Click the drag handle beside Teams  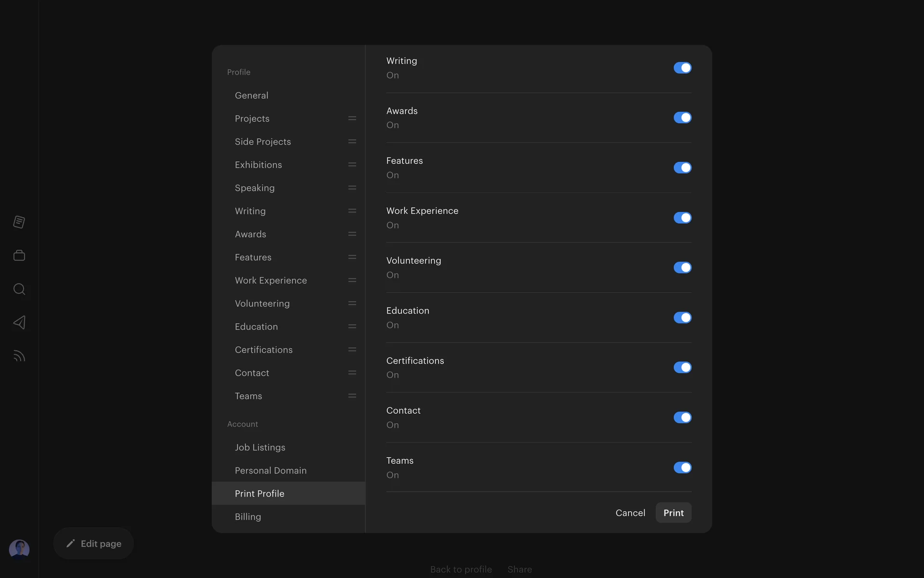pos(352,396)
